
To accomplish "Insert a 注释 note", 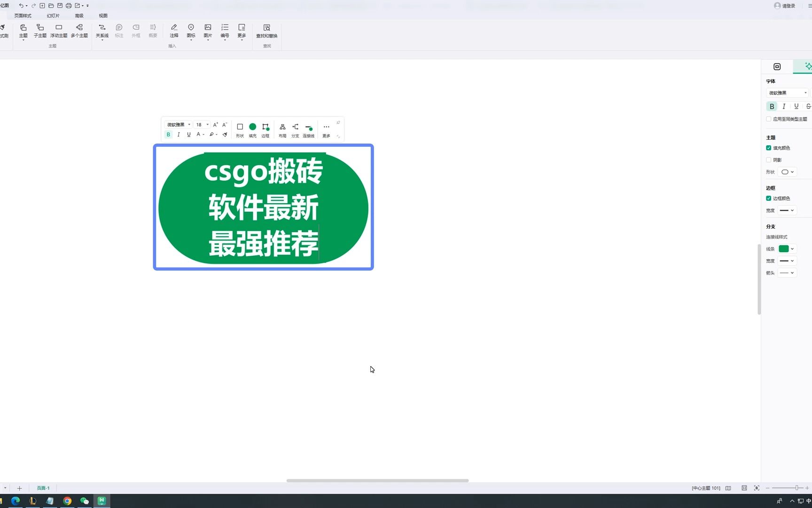I will coord(174,31).
